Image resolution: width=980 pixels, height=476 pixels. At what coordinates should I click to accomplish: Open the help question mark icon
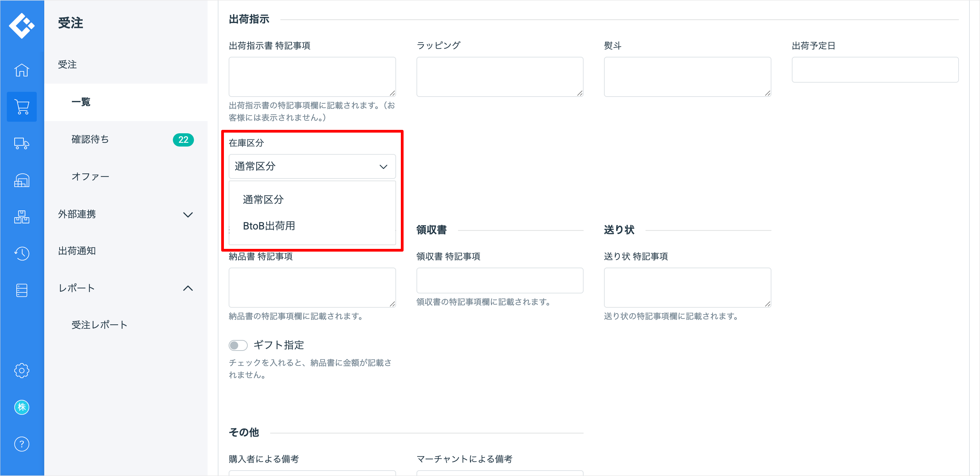click(22, 444)
